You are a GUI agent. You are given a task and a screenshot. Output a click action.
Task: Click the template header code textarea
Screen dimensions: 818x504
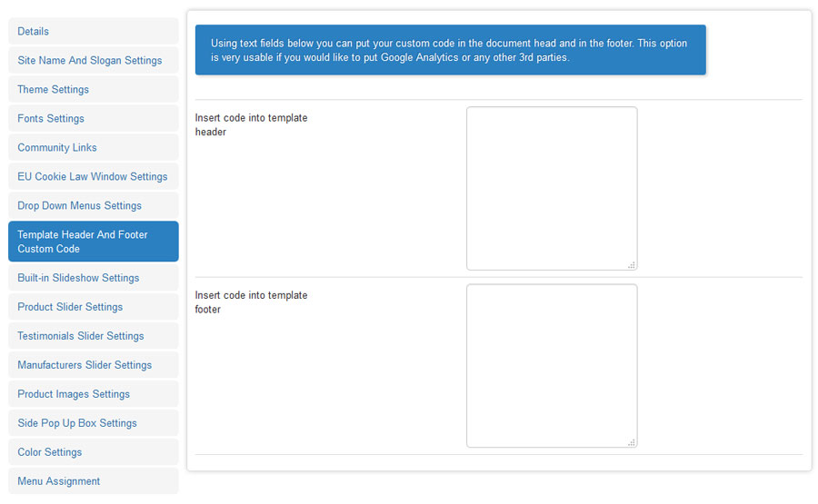[x=552, y=189]
